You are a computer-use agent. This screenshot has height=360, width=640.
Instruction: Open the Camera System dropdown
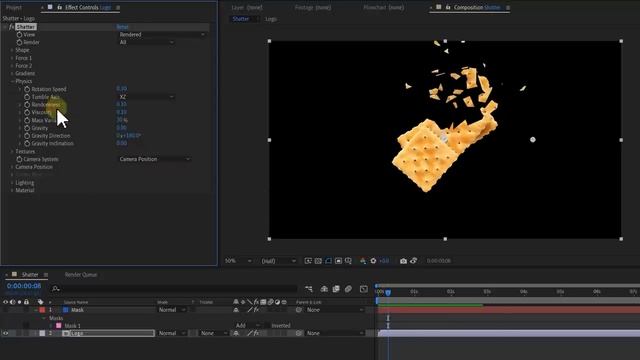tap(154, 159)
